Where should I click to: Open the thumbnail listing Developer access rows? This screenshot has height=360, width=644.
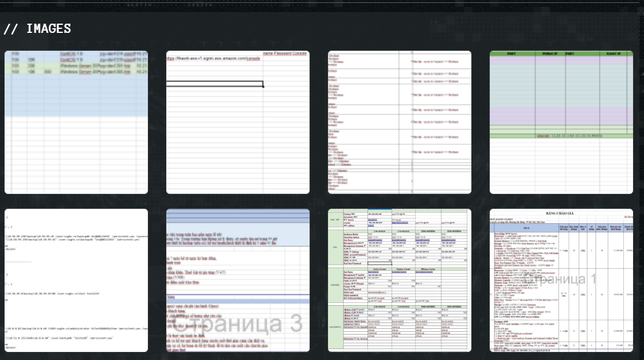point(400,122)
